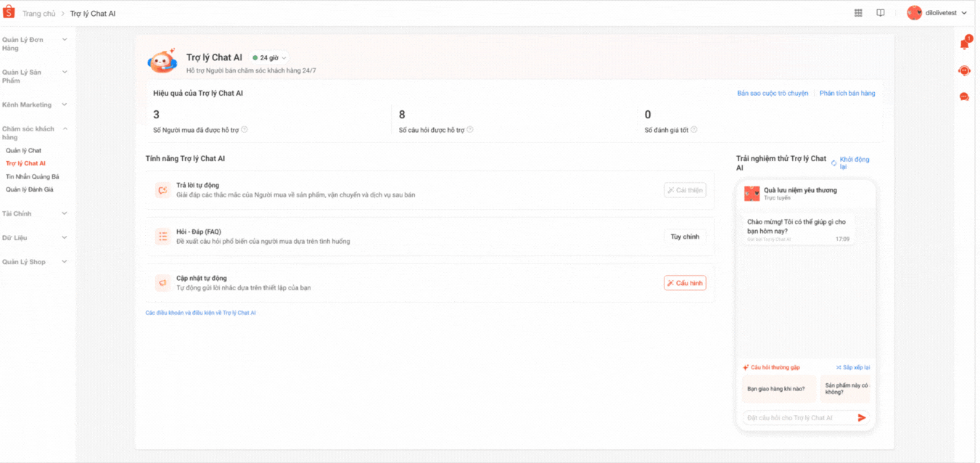Image resolution: width=980 pixels, height=463 pixels.
Task: Click the Shopee logo at top left
Action: click(x=9, y=12)
